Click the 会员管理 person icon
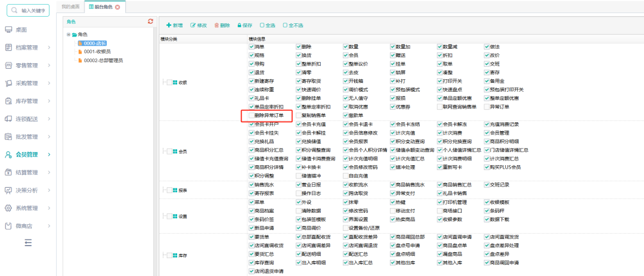Viewport: 644px width, 276px height. [8, 154]
